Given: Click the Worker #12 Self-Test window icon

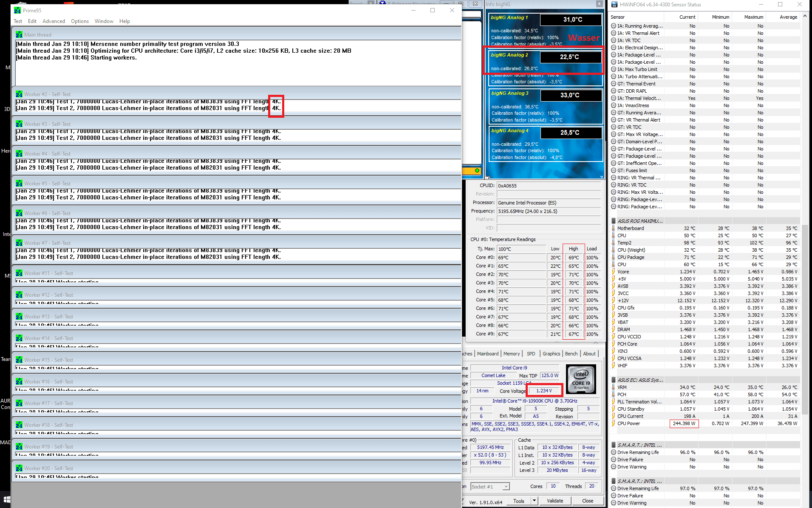Looking at the screenshot, I should pyautogui.click(x=19, y=295).
